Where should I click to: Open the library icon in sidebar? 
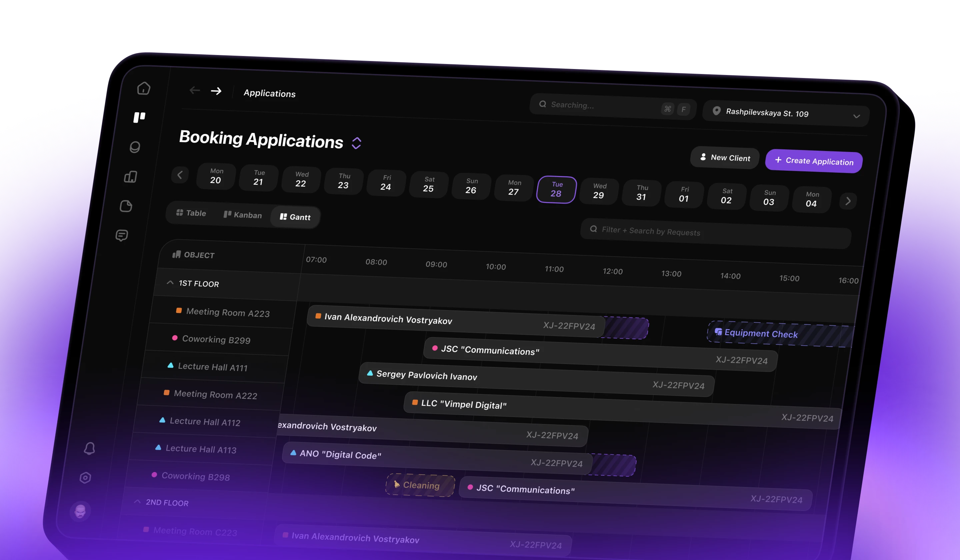click(x=131, y=176)
